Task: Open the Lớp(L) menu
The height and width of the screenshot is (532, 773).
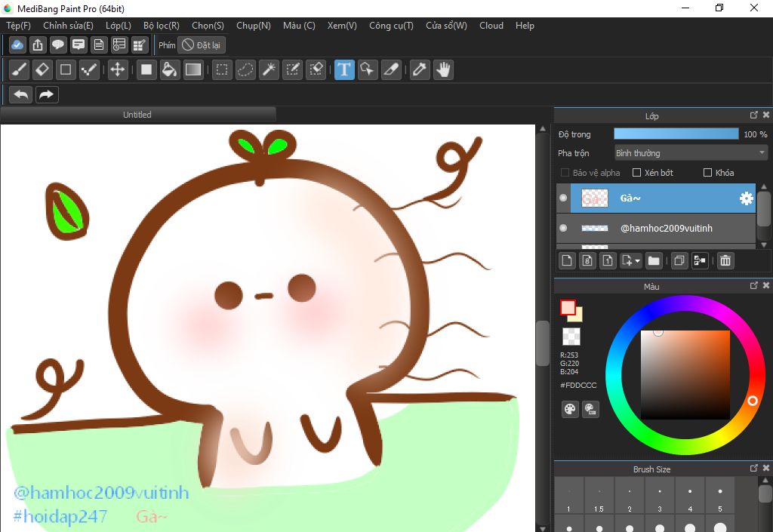Action: coord(119,26)
